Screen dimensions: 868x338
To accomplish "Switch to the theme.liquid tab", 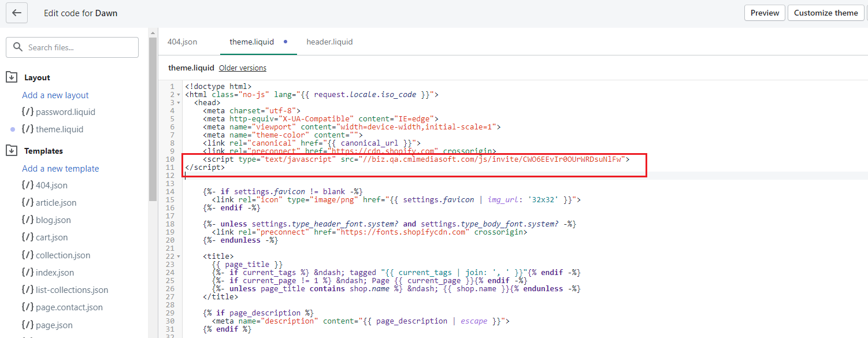I will tap(252, 42).
